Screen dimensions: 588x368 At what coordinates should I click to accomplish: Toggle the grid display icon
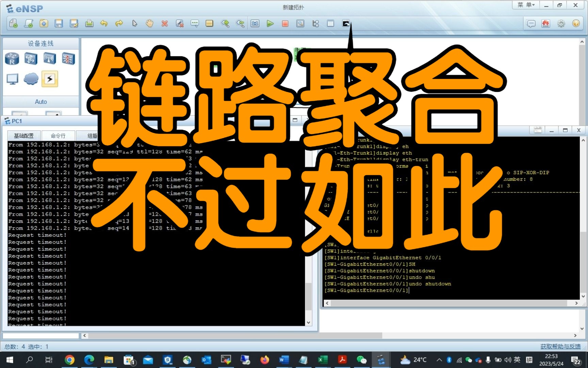[x=330, y=24]
